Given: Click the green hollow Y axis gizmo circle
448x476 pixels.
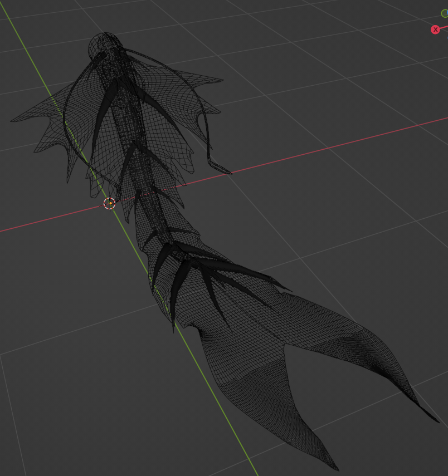Looking at the screenshot, I should [x=445, y=13].
